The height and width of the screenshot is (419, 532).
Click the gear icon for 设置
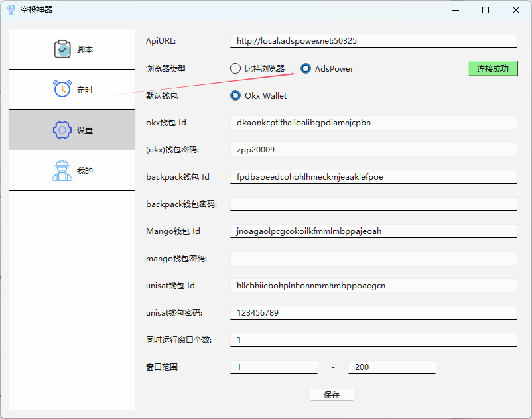coord(62,130)
